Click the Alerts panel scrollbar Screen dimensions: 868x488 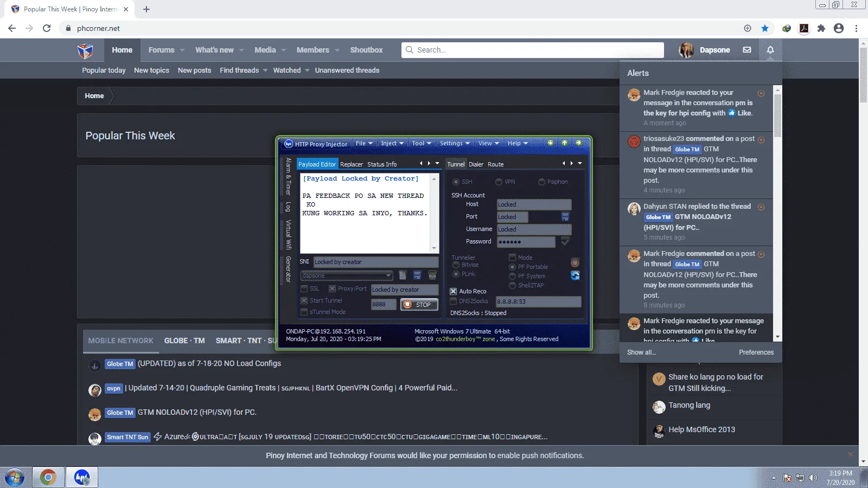tap(778, 214)
